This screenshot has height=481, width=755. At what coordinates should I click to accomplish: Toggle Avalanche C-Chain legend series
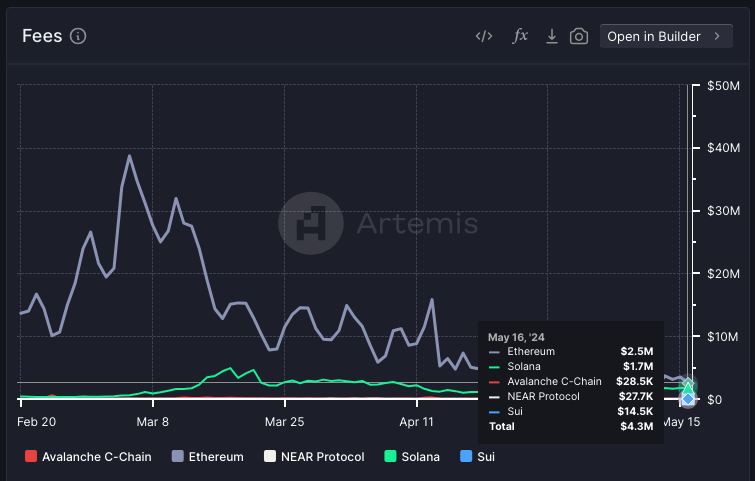pos(88,456)
